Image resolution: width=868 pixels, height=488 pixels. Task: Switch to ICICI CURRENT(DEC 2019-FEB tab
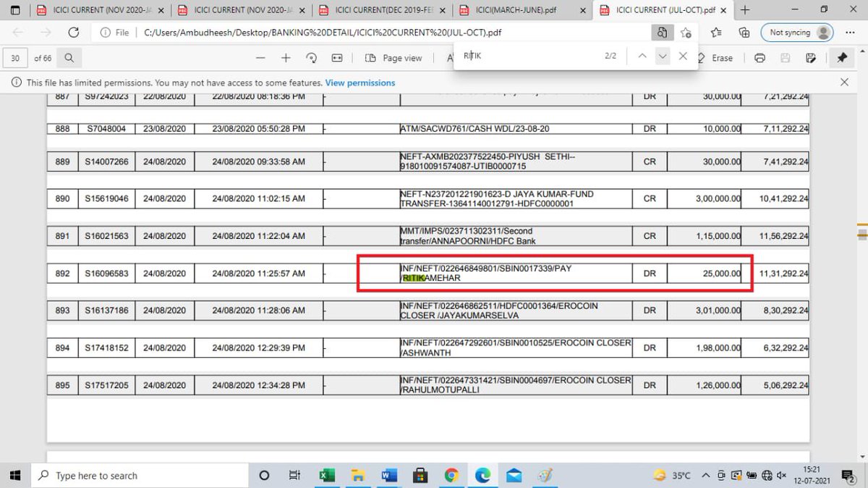pyautogui.click(x=383, y=10)
